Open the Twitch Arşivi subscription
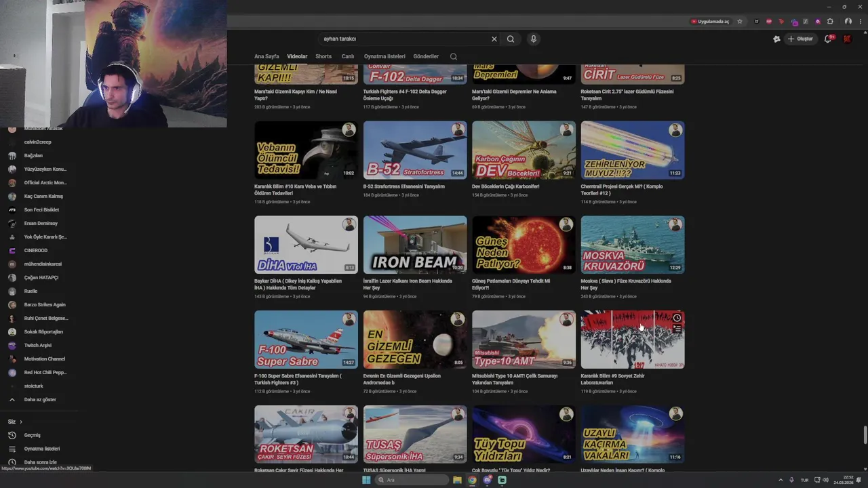The width and height of the screenshot is (868, 488). 39,346
